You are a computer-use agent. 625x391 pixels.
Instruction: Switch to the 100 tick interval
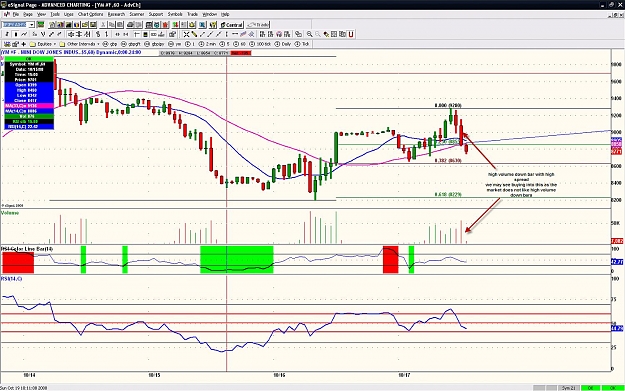(x=260, y=44)
